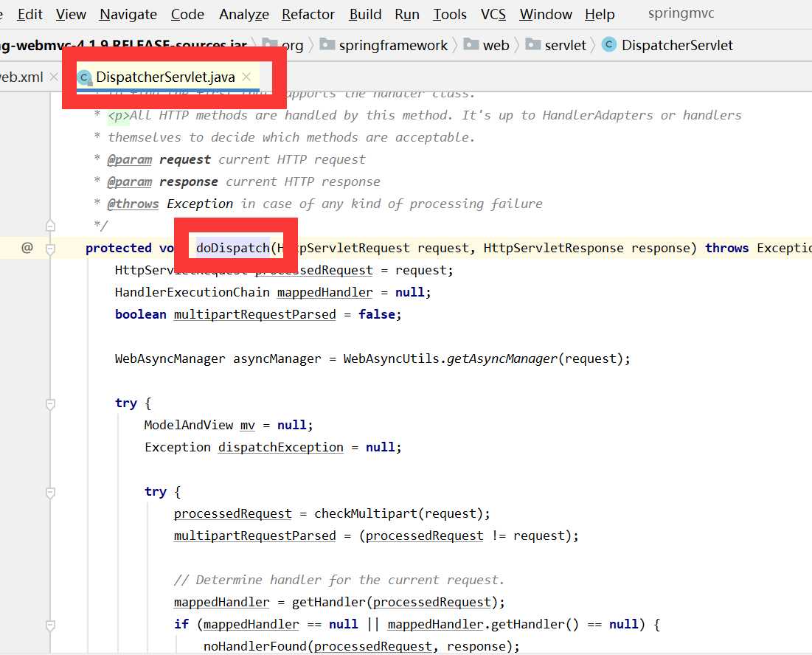Image resolution: width=812 pixels, height=655 pixels.
Task: Click the ModelAndView type name
Action: [x=189, y=425]
